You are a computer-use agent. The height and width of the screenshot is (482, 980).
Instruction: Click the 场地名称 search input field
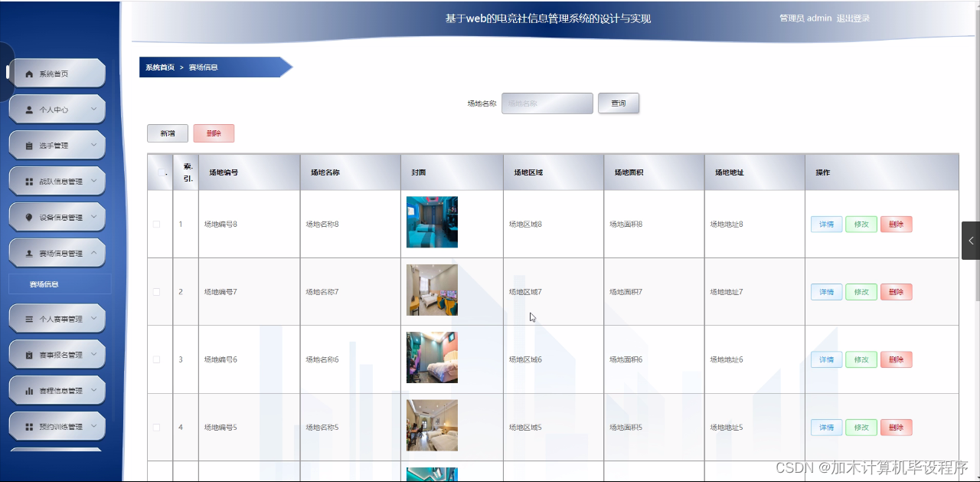click(x=547, y=103)
